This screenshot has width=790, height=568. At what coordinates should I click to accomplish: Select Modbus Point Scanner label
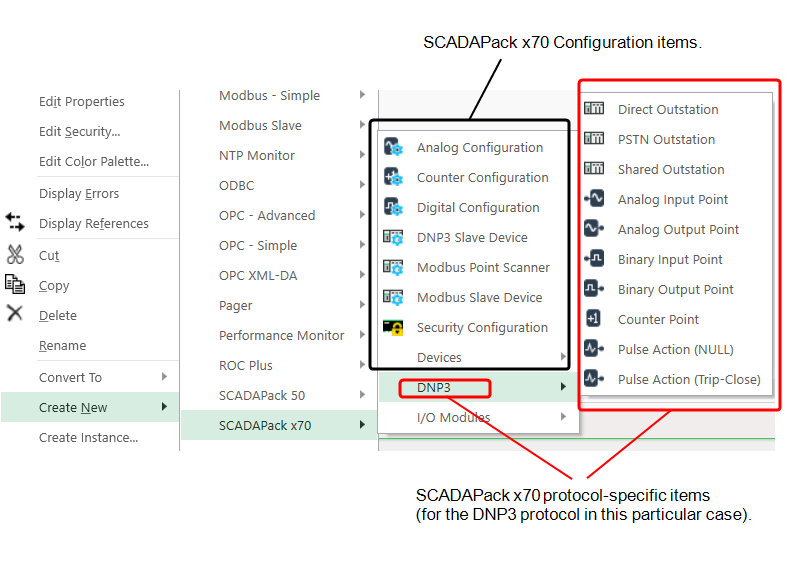[x=484, y=268]
